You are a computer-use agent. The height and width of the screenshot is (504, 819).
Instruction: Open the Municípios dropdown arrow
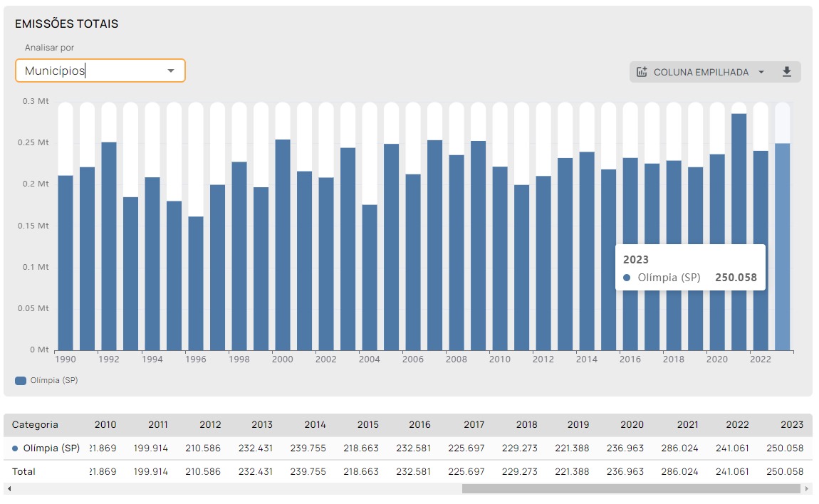[170, 70]
